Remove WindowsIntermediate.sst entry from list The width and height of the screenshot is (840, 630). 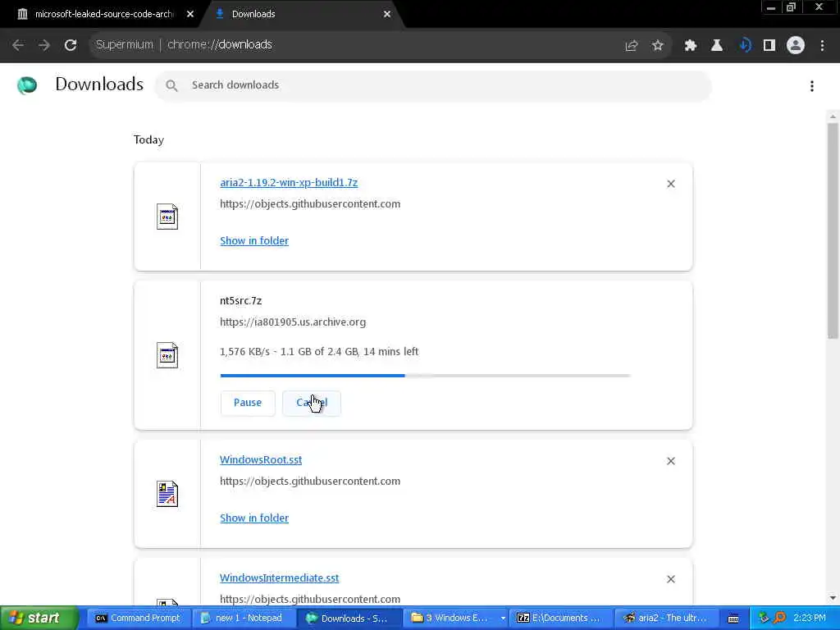click(x=671, y=579)
